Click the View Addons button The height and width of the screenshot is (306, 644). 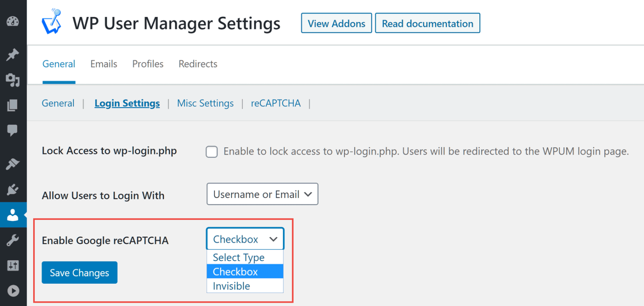(336, 23)
